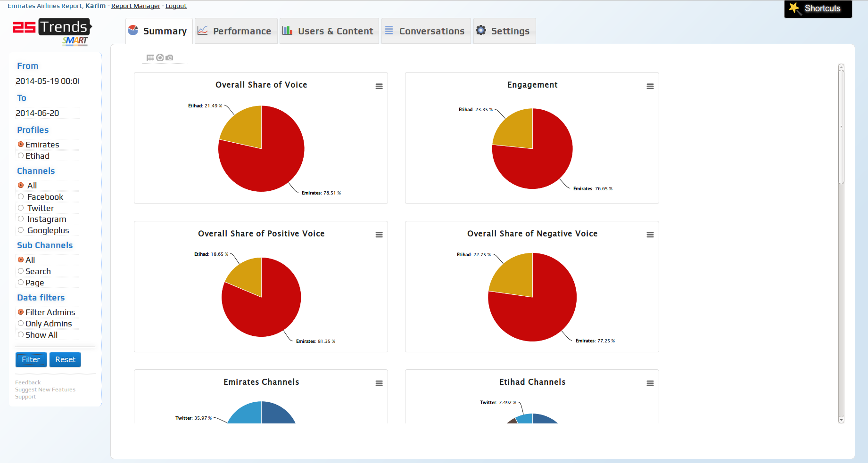Screen dimensions: 868x463
Task: Click the star icon on the Shortcuts button
Action: tap(794, 8)
